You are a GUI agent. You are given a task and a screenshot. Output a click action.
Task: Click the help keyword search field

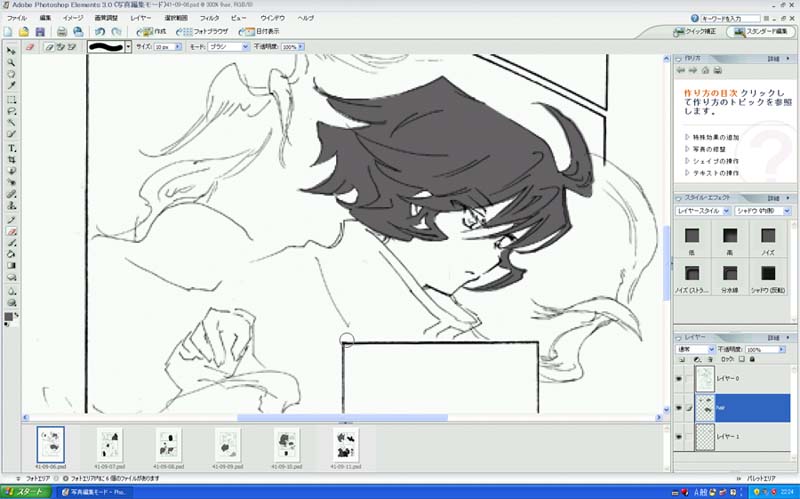(730, 18)
